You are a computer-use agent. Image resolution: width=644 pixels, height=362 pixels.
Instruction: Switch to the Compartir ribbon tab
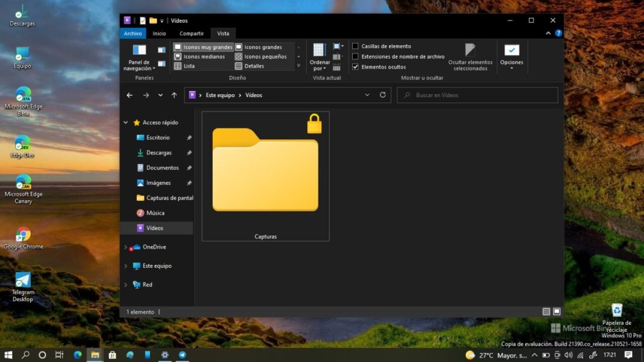191,34
